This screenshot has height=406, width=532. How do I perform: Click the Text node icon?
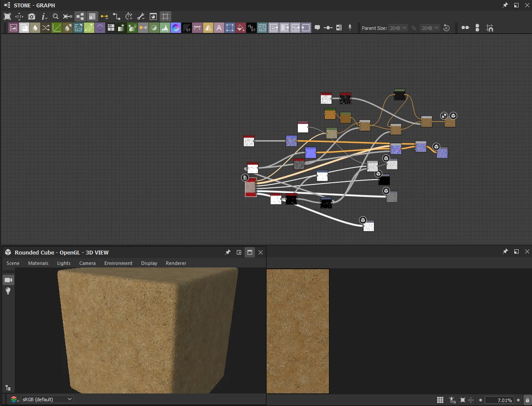219,28
